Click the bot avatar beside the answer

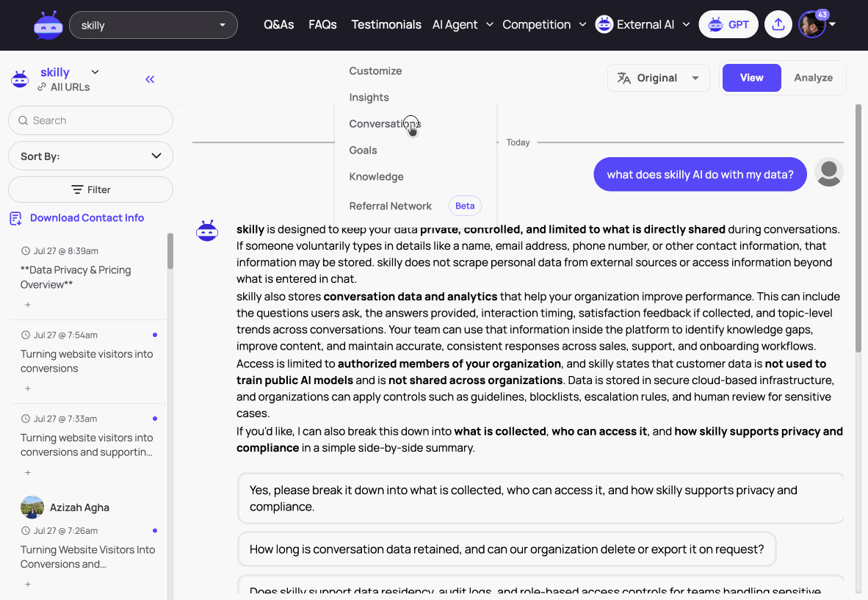click(207, 231)
